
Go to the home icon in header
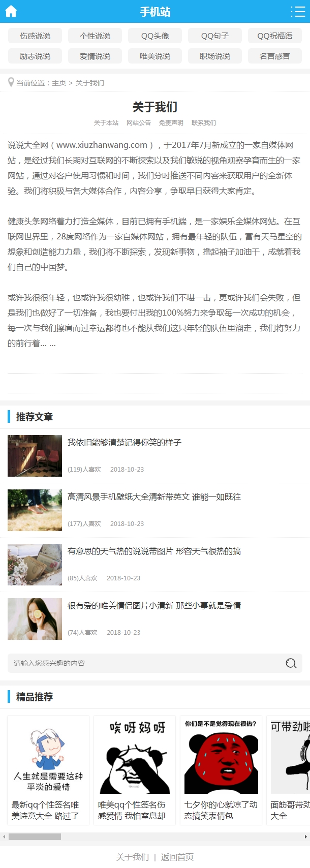(11, 11)
